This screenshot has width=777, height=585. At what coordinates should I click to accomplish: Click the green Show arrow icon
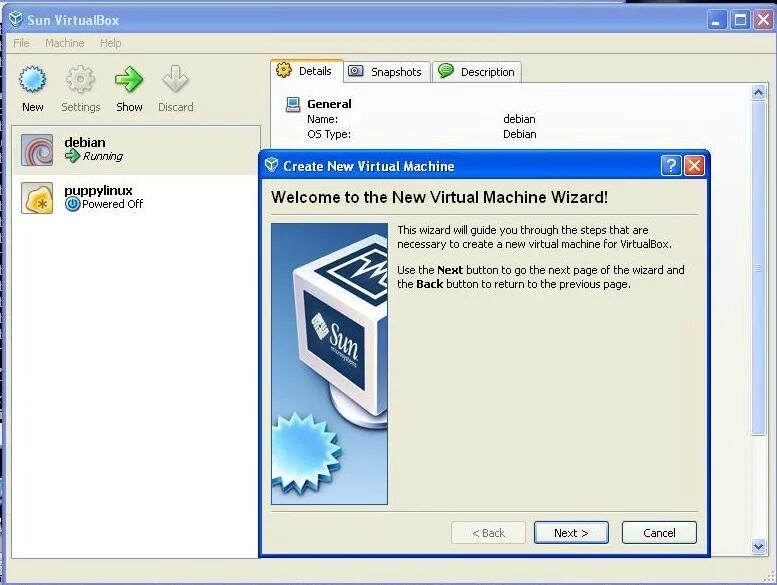coord(129,79)
